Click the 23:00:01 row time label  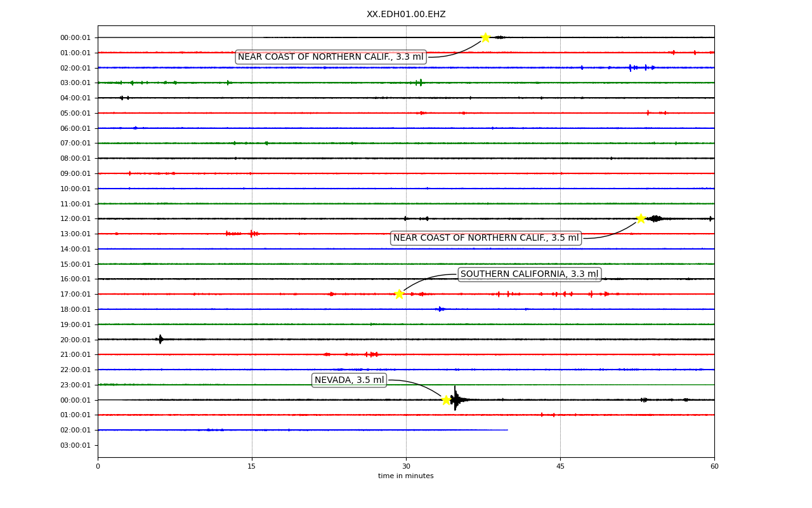[75, 385]
